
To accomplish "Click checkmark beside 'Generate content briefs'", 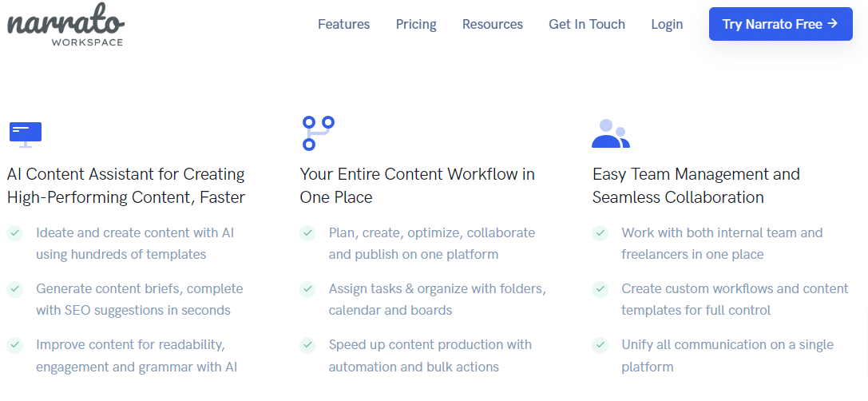I will (x=14, y=289).
